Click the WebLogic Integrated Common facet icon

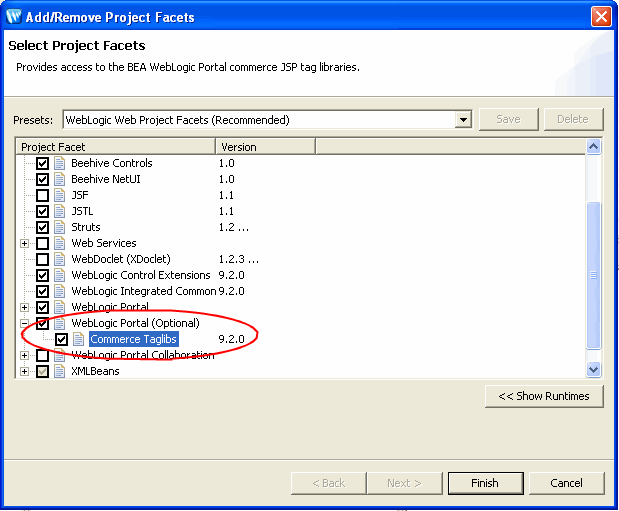click(x=60, y=291)
